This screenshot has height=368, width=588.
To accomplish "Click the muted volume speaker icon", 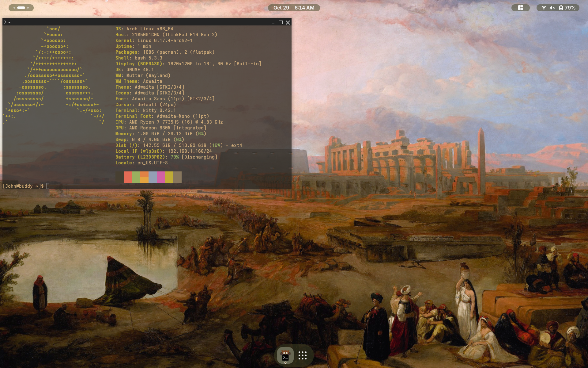I will click(x=552, y=8).
